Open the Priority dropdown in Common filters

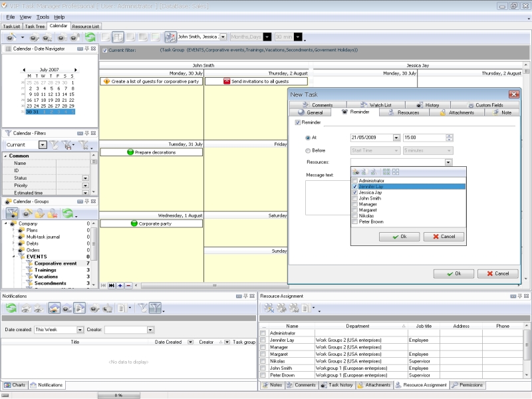pyautogui.click(x=86, y=186)
